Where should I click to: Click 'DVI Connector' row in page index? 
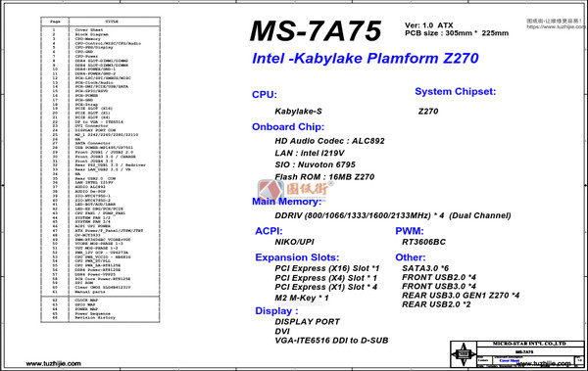[x=91, y=126]
